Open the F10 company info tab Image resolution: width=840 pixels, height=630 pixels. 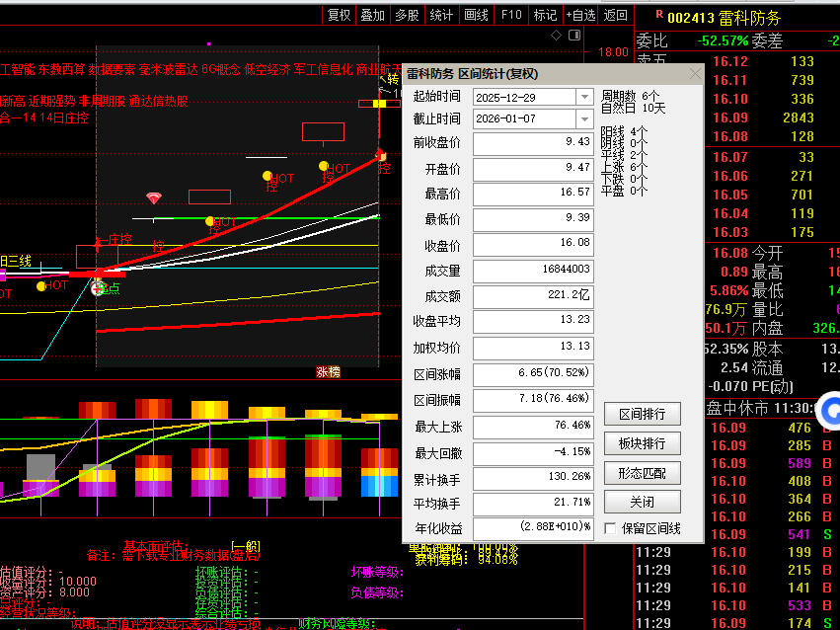pyautogui.click(x=510, y=15)
